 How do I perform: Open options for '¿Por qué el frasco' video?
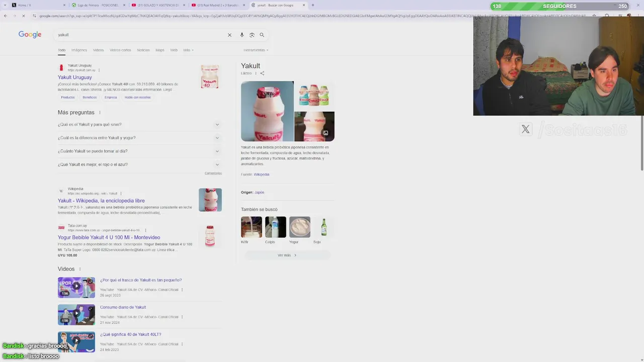(x=182, y=290)
